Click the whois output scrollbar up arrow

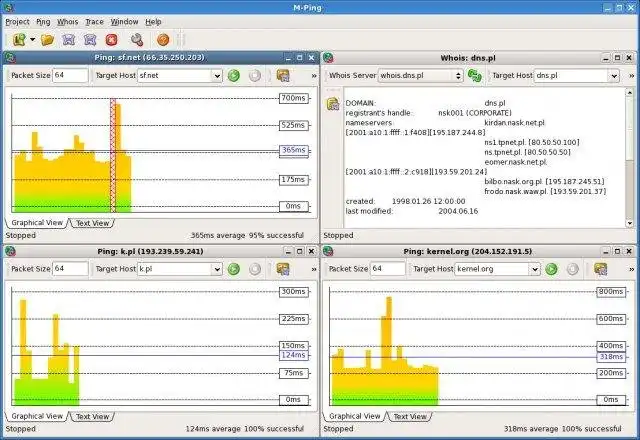(629, 93)
